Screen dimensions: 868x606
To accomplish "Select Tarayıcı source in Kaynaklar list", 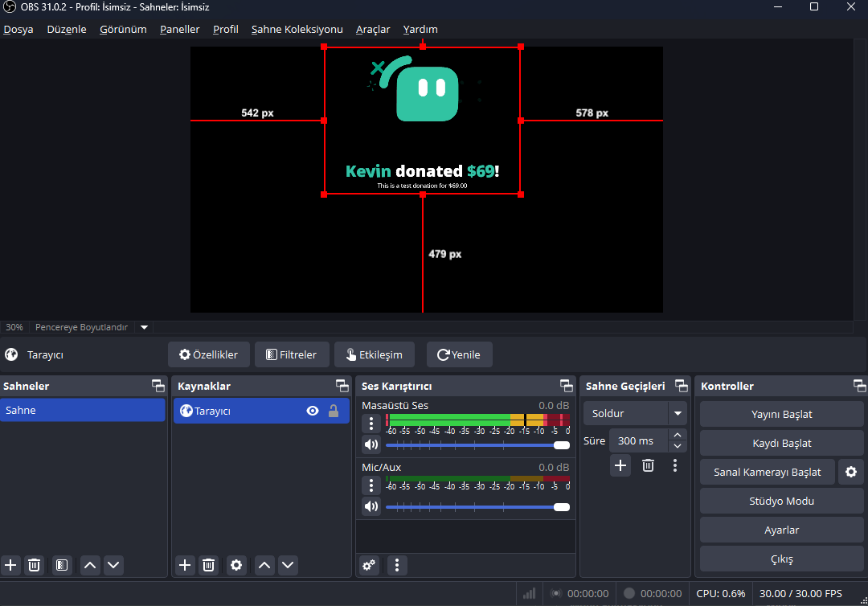I will click(261, 411).
